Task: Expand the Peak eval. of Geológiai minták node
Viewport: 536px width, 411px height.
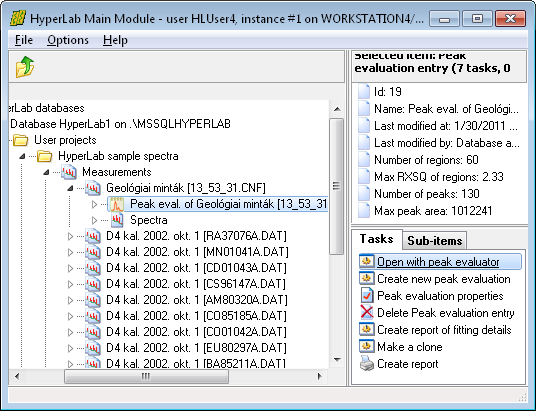Action: tap(95, 204)
